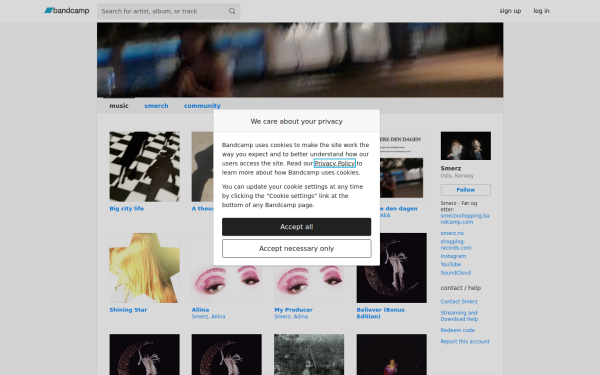Screen dimensions: 600x375
Task: Click the Redeem code link
Action: 458,330
